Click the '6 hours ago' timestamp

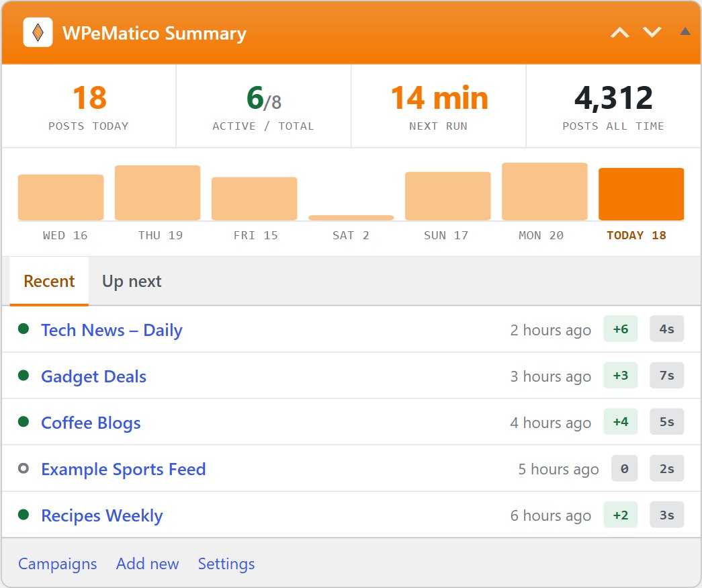click(x=551, y=515)
